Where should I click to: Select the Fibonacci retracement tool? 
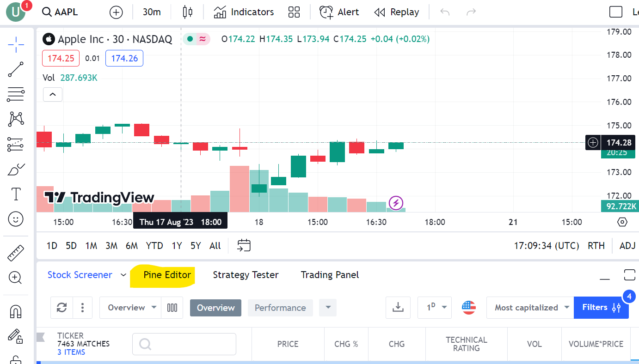[x=16, y=94]
